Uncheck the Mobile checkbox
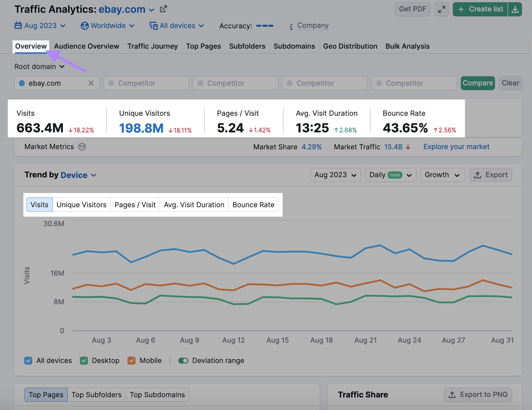Screen dimensions: 532x410 pyautogui.click(x=131, y=360)
